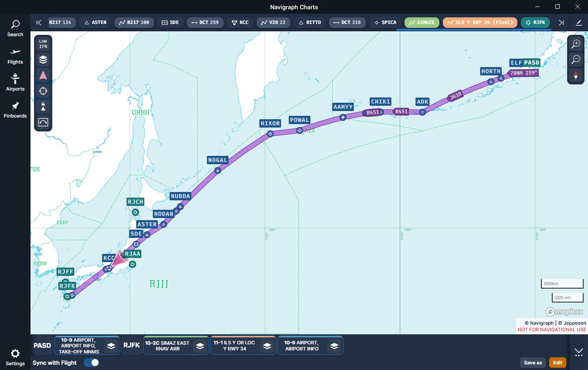Viewport: 588px width, 370px height.
Task: Center the map using the crosshair icon
Action: coord(43,91)
